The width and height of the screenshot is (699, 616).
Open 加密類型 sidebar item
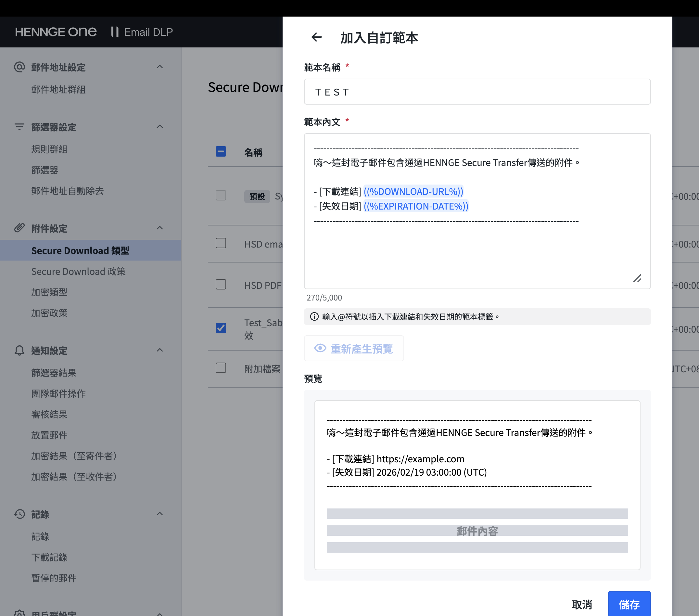(49, 292)
